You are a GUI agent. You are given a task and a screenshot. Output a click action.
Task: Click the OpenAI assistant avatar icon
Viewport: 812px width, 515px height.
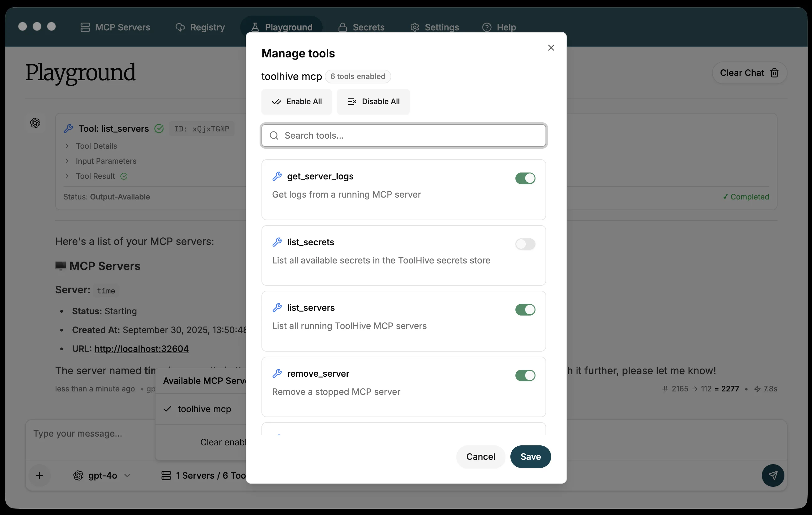[35, 123]
